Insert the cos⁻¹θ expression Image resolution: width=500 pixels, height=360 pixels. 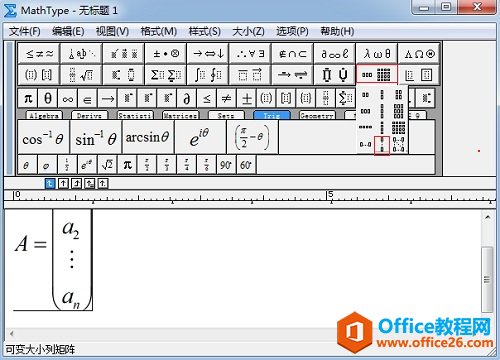coord(43,137)
